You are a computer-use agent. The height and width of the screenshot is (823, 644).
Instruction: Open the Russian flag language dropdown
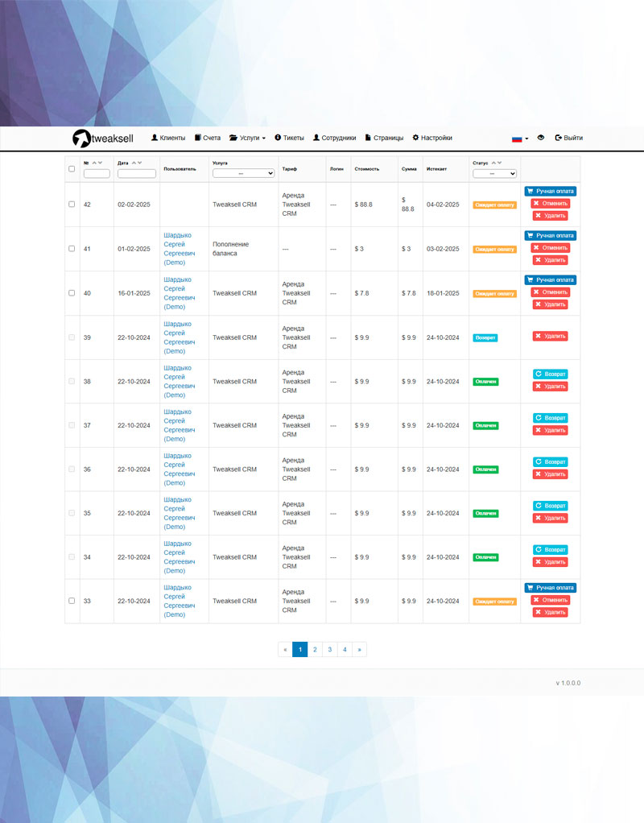[520, 139]
